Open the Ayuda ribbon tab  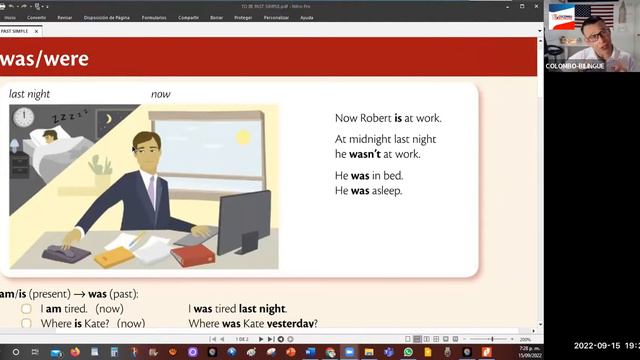[307, 18]
